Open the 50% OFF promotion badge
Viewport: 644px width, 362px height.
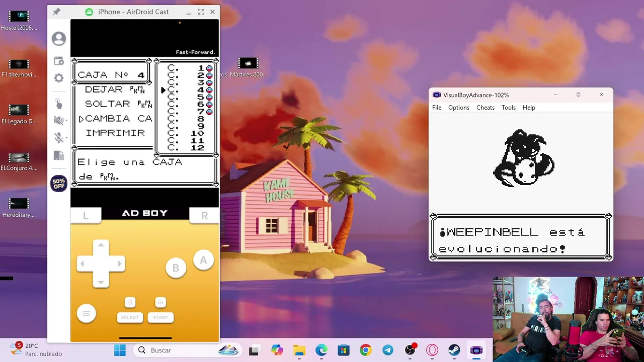click(x=59, y=184)
